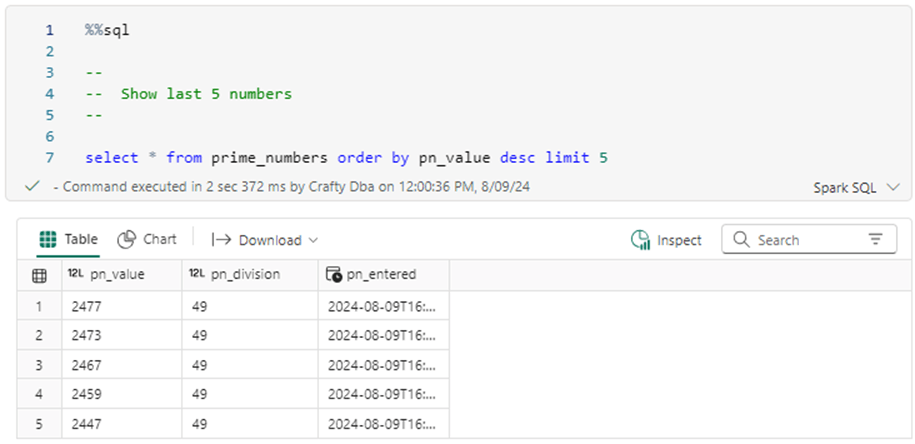Sort by the pn_value column header
Screen dimensions: 915x444
tap(117, 275)
